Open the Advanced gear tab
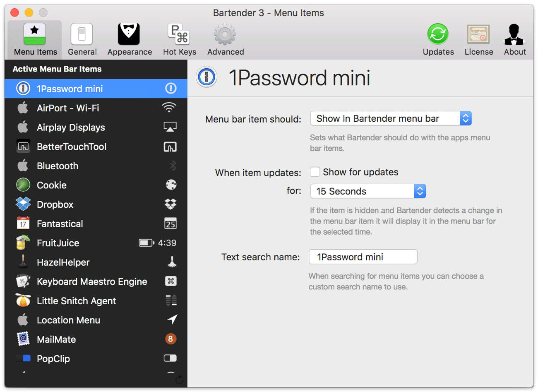Viewport: 538px width, 392px height. click(x=226, y=40)
